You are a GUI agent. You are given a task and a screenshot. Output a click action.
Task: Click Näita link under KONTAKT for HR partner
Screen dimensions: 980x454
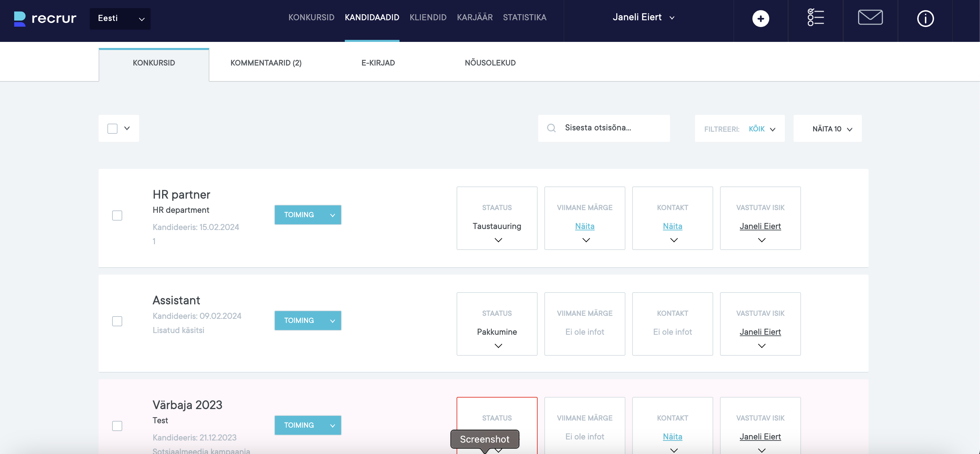(672, 226)
